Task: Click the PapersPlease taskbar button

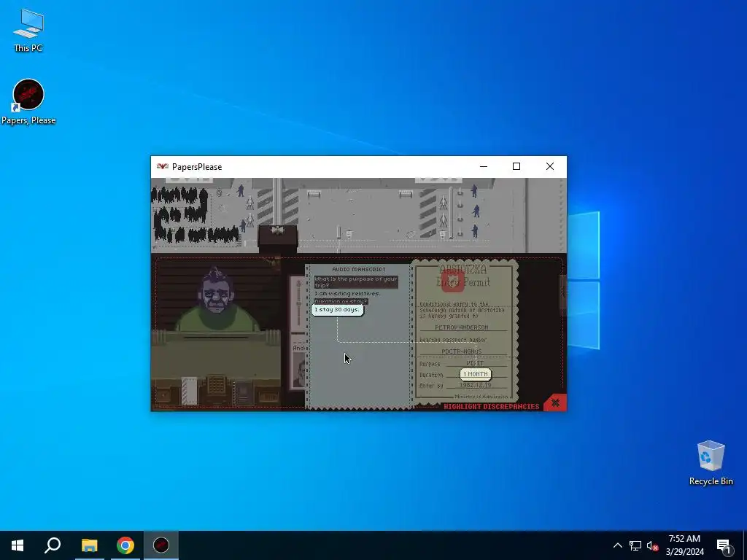Action: point(161,545)
